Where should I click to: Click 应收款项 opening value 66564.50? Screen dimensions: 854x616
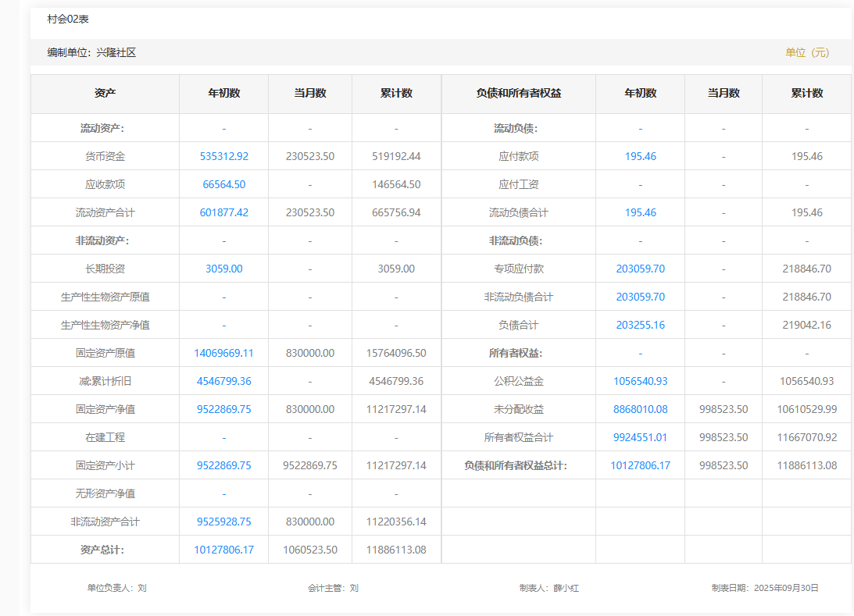click(223, 184)
